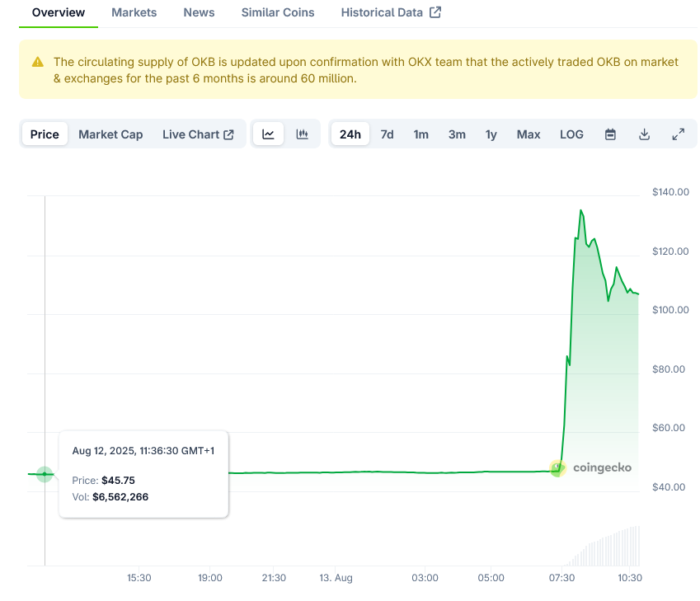Image resolution: width=700 pixels, height=601 pixels.
Task: Click the $140.00 axis label
Action: [670, 192]
